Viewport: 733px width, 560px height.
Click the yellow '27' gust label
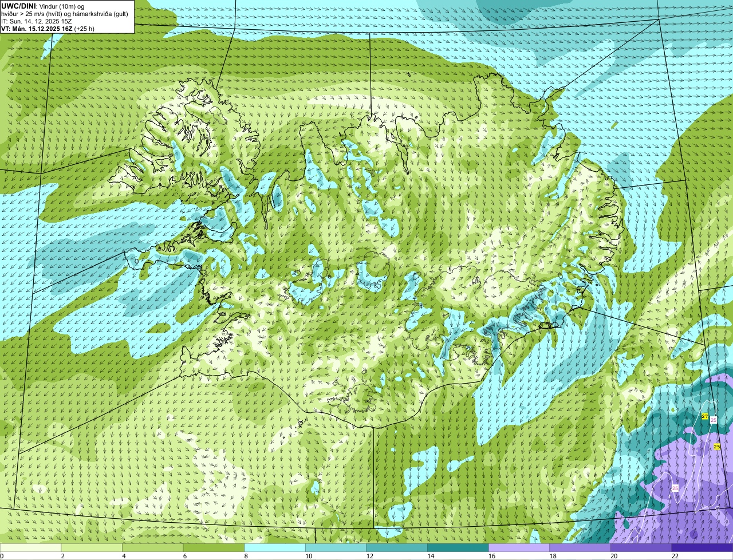(x=705, y=416)
